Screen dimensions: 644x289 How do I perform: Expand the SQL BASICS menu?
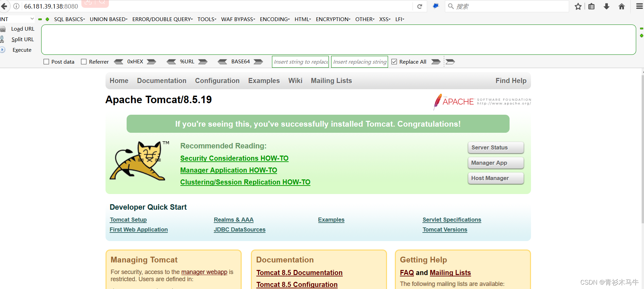(69, 19)
